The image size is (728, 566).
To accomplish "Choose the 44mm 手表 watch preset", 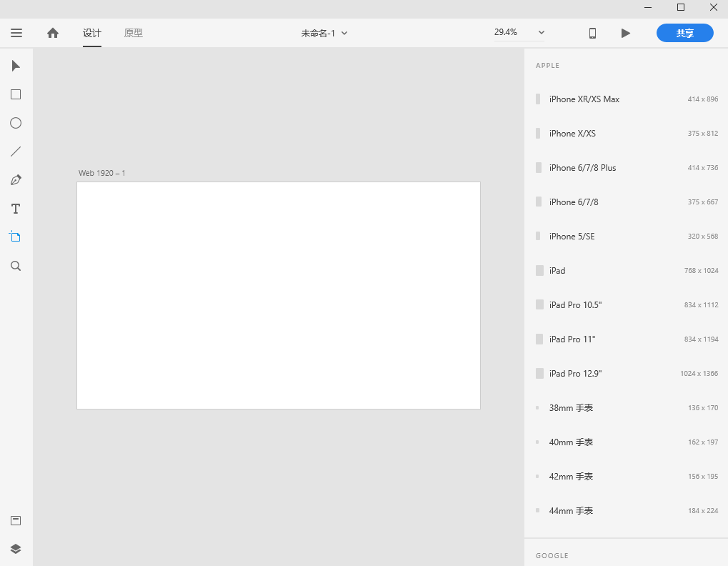I will point(627,511).
